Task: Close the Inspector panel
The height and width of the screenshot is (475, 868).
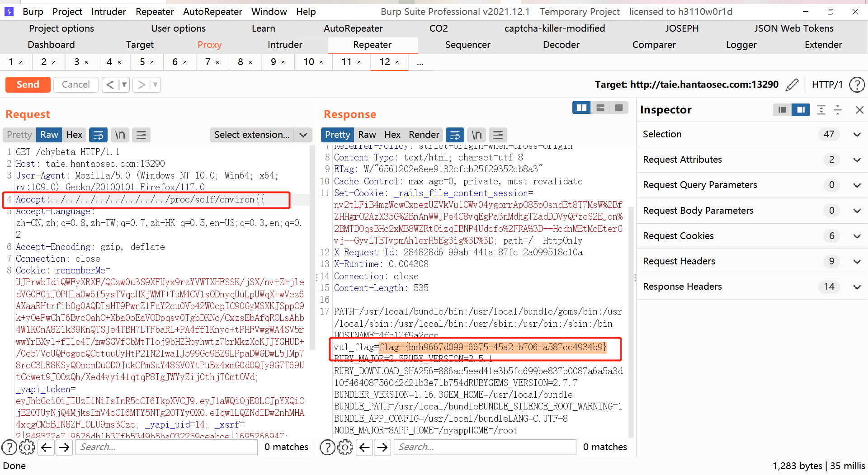Action: (859, 110)
